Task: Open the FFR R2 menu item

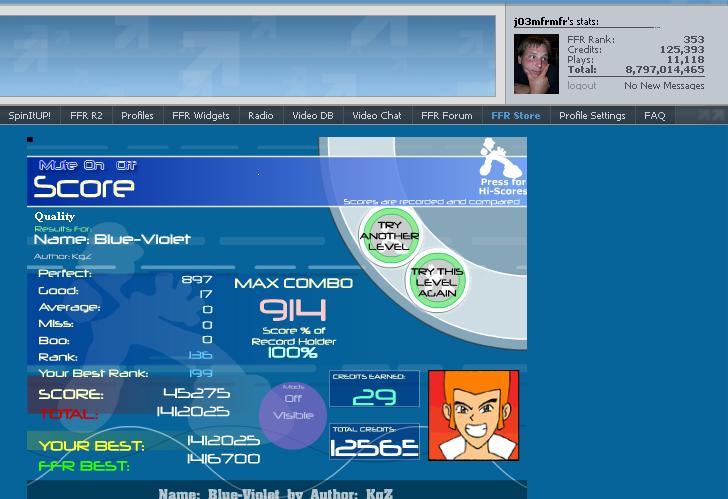Action: [86, 116]
